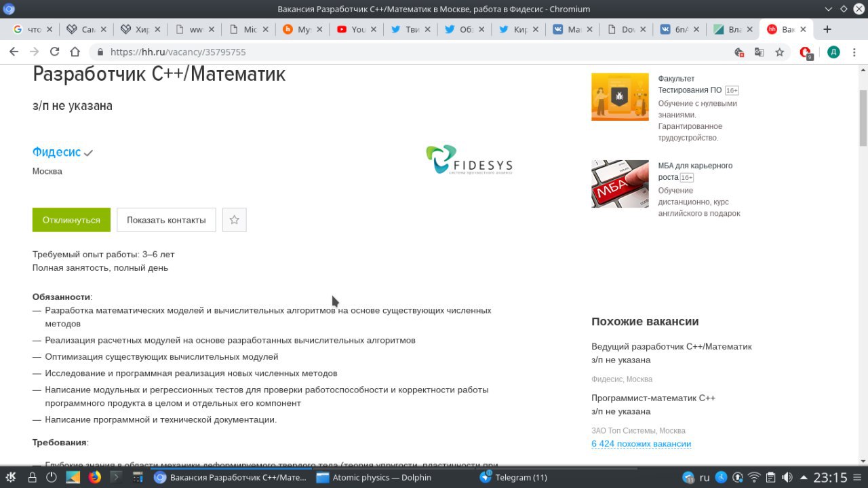Click the 'Обязанности' section heading
868x488 pixels.
pos(61,297)
